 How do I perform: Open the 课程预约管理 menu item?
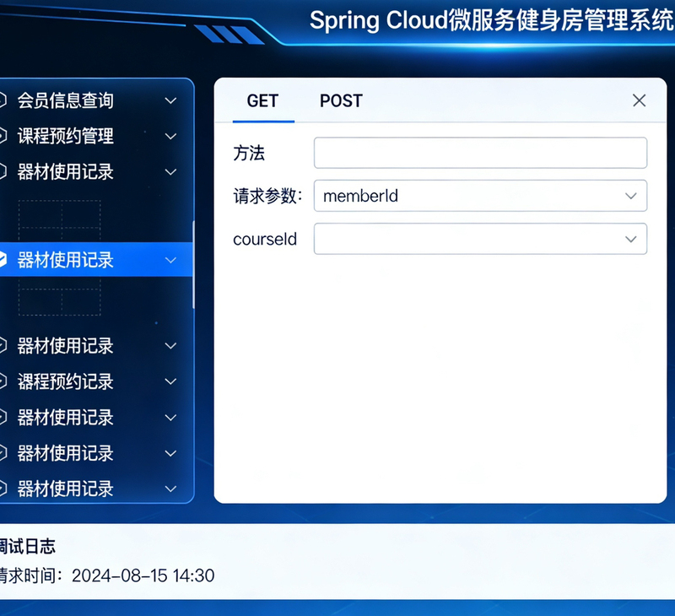[66, 137]
